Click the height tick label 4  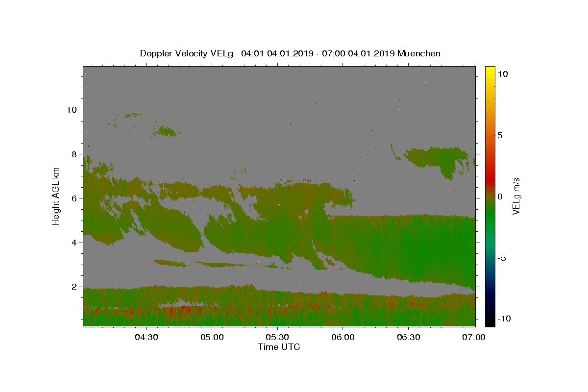click(74, 243)
